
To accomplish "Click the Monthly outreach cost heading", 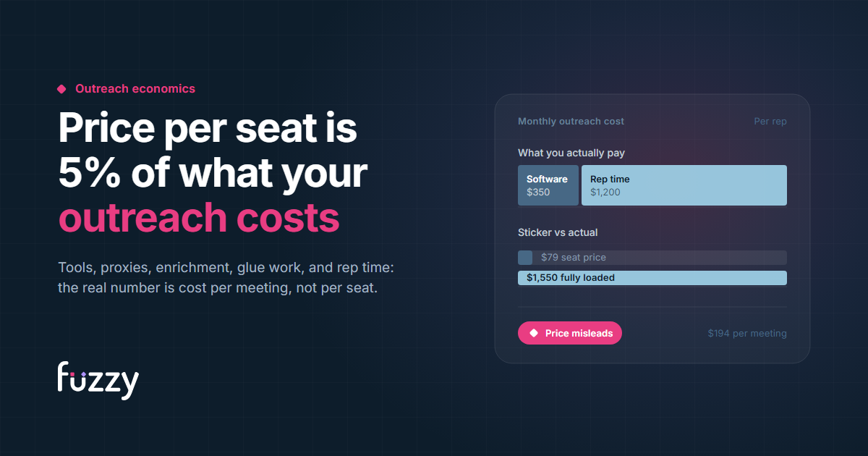I will pos(571,122).
